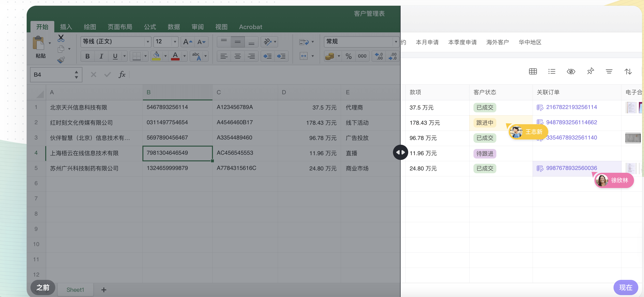Viewport: 644px width, 297px height.
Task: Click the currency coins format icon
Action: pyautogui.click(x=330, y=56)
